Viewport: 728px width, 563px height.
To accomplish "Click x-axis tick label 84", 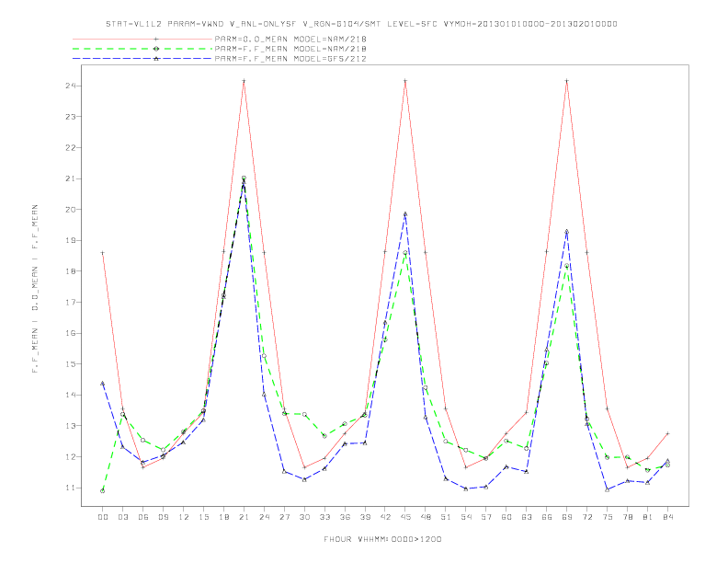I will click(x=667, y=517).
